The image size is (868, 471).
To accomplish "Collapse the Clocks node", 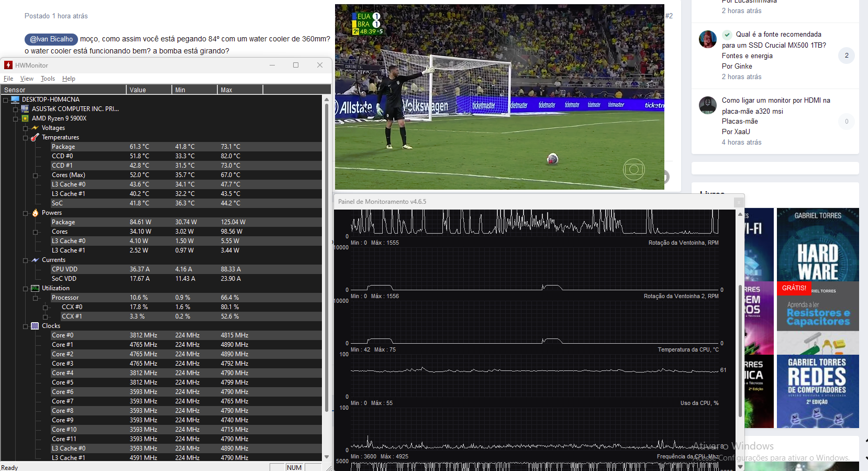I will 25,326.
